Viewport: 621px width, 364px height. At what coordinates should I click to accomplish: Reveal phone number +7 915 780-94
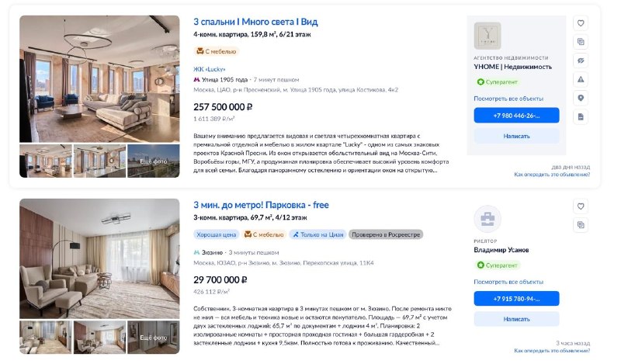pos(516,298)
